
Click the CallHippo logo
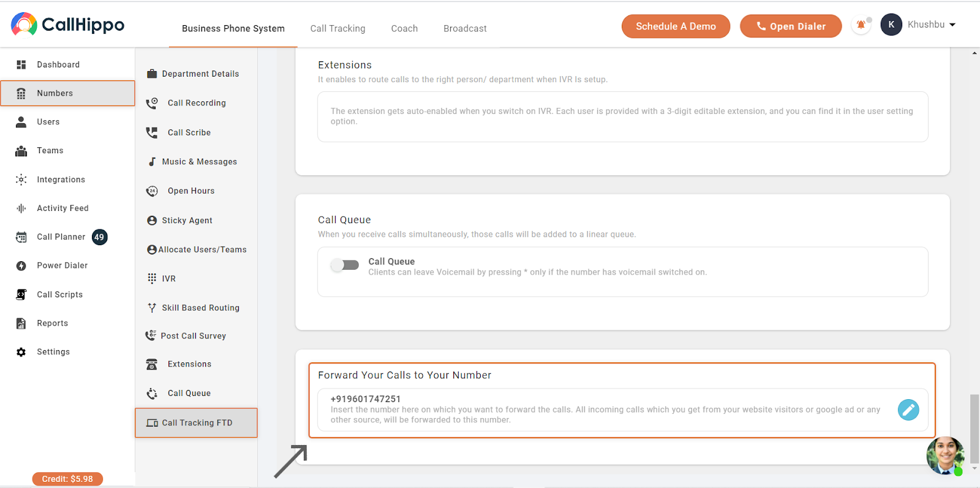coord(67,25)
